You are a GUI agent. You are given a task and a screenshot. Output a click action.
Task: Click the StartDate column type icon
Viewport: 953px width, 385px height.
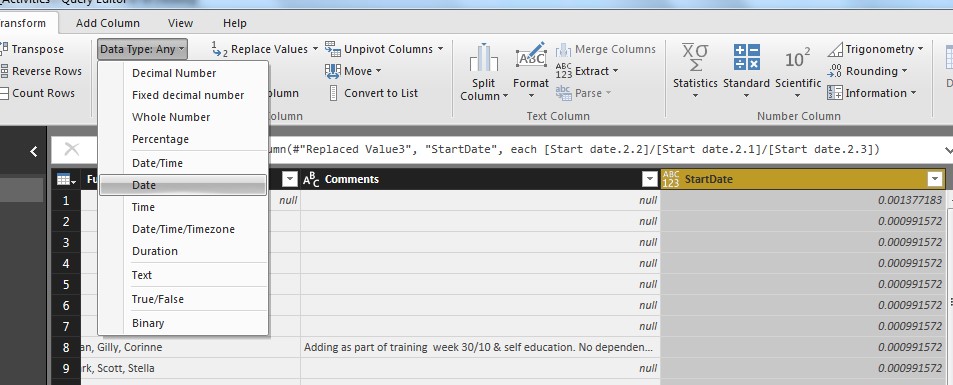pyautogui.click(x=671, y=179)
